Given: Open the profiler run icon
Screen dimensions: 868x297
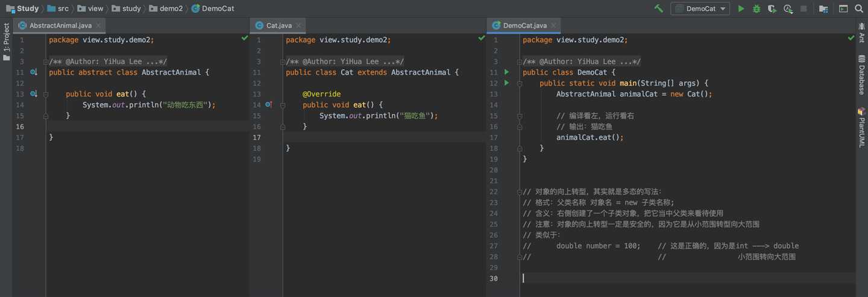Looking at the screenshot, I should click(788, 8).
